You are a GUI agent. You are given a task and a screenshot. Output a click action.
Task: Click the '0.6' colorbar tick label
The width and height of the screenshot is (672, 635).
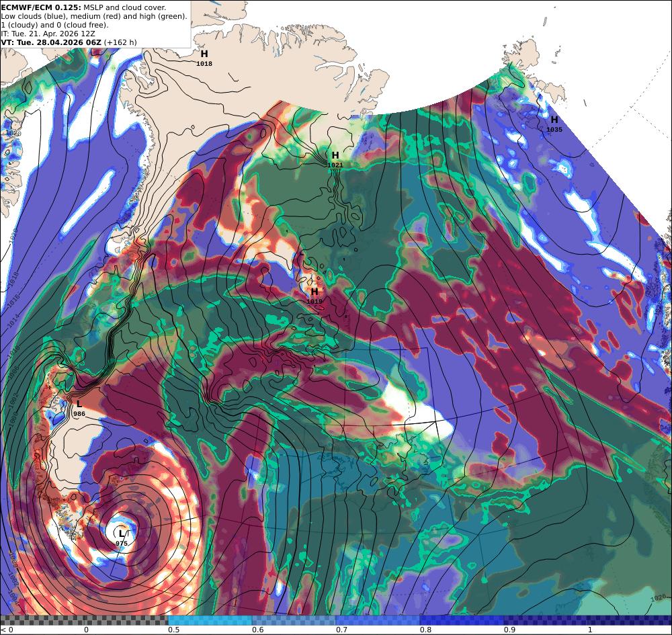click(257, 630)
